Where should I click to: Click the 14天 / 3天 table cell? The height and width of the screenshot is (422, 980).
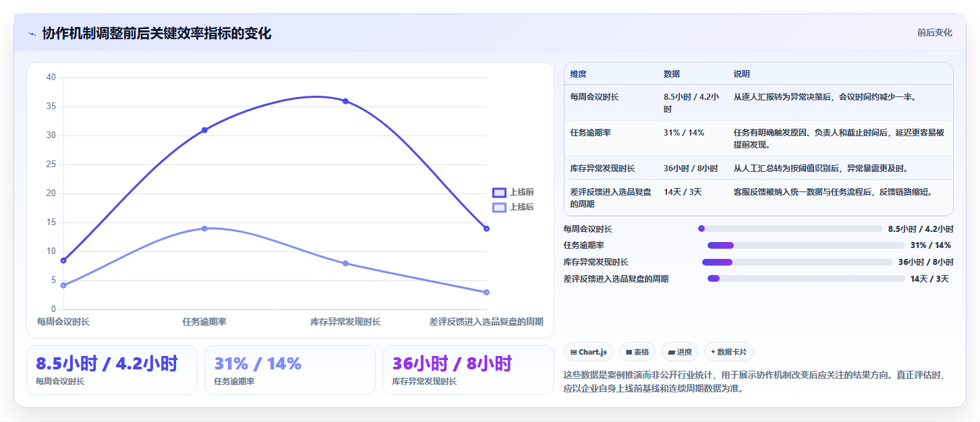coord(683,192)
